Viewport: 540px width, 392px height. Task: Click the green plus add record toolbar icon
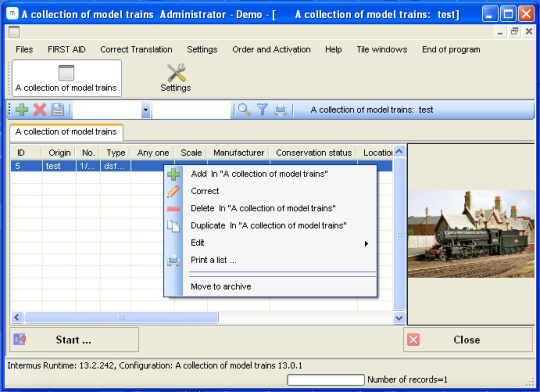point(22,110)
